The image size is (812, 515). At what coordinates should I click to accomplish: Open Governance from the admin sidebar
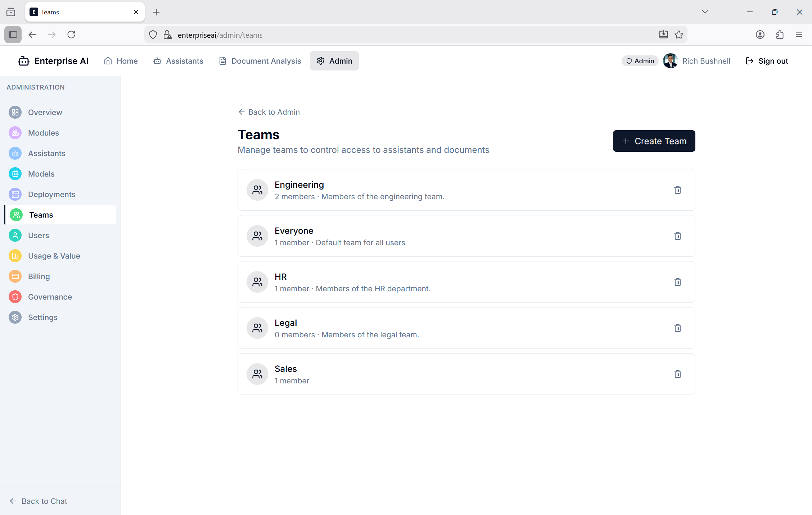point(50,297)
